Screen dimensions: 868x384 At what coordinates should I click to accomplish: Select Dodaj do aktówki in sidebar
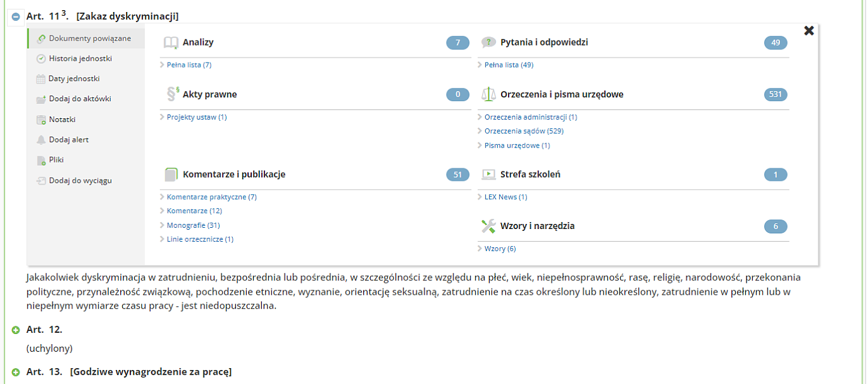(x=80, y=99)
